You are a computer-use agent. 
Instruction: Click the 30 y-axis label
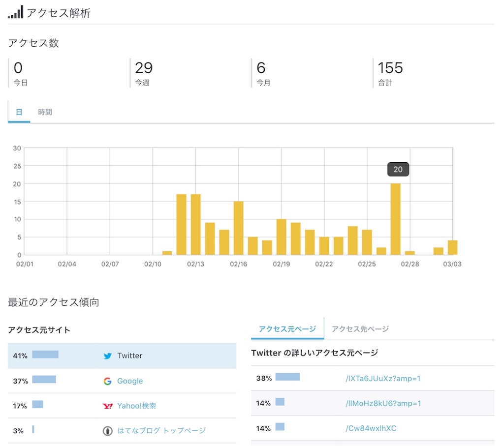pyautogui.click(x=17, y=149)
